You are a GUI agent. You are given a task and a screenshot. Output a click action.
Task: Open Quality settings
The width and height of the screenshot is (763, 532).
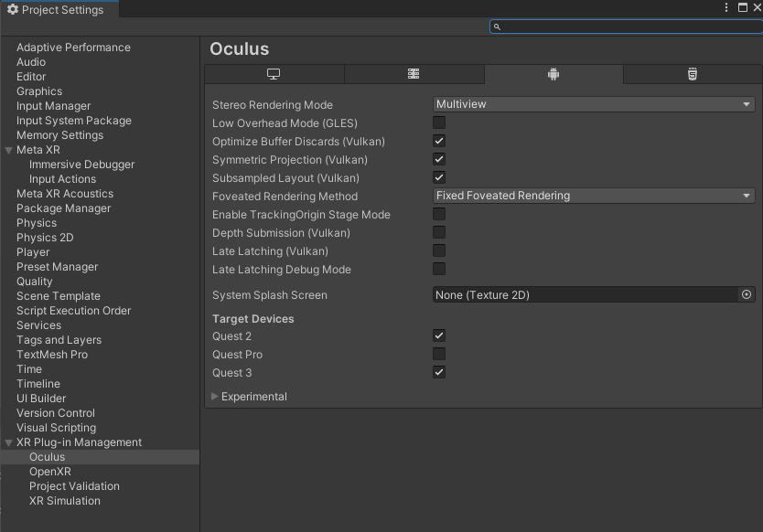[x=35, y=281]
